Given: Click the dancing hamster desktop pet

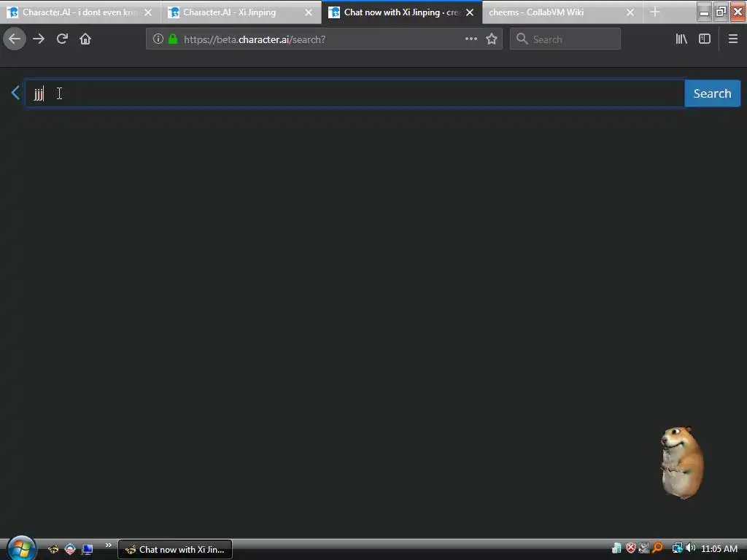Looking at the screenshot, I should (x=682, y=462).
